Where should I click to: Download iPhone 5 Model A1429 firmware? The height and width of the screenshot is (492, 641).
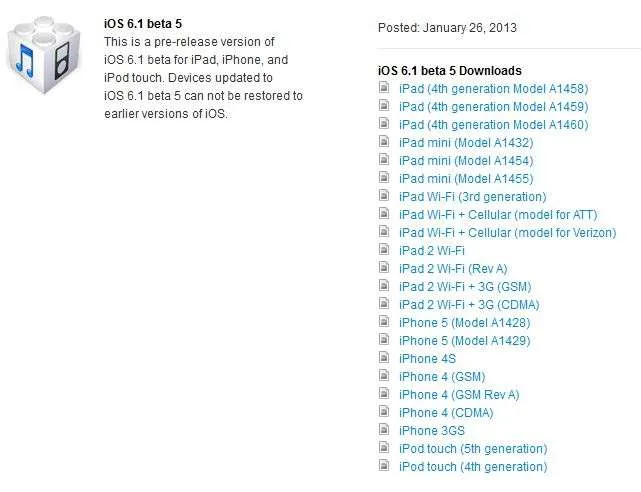tap(465, 340)
